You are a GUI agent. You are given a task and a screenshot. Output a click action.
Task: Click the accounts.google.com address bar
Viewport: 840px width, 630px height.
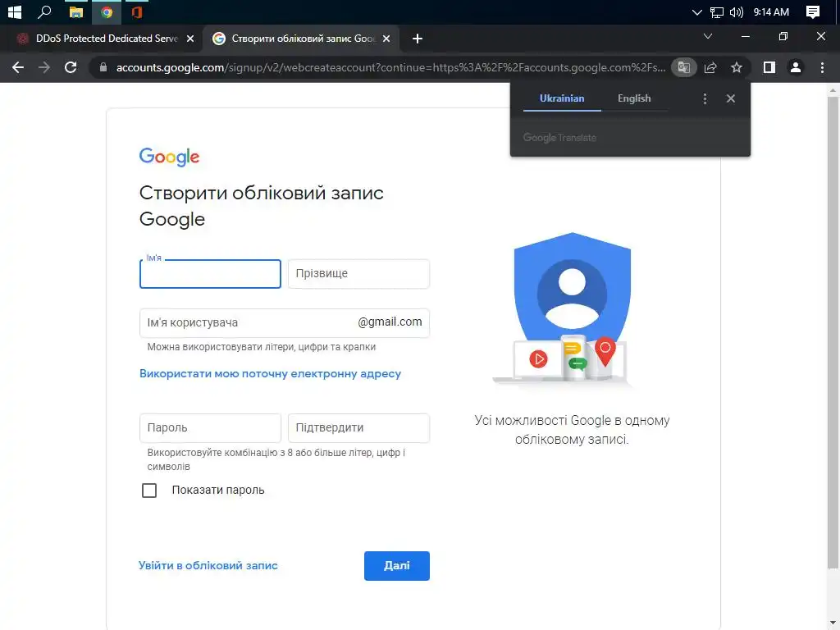390,67
